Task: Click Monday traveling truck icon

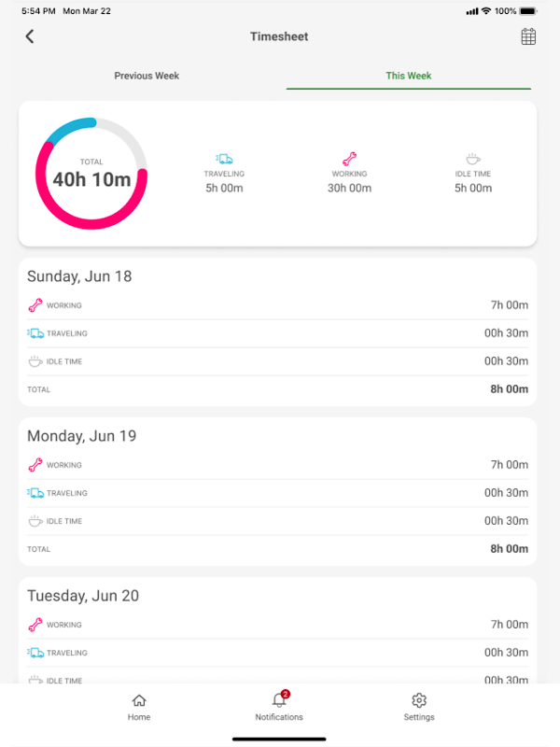Action: tap(35, 493)
